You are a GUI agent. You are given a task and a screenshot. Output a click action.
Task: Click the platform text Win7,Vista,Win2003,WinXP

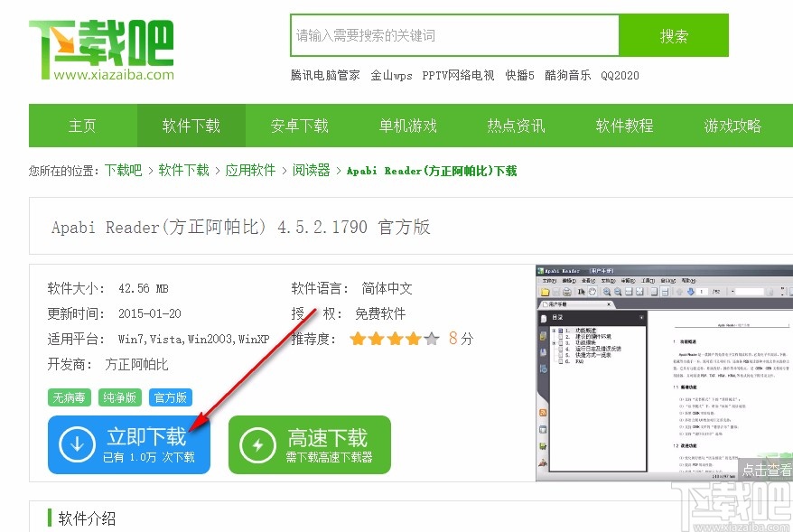click(193, 339)
